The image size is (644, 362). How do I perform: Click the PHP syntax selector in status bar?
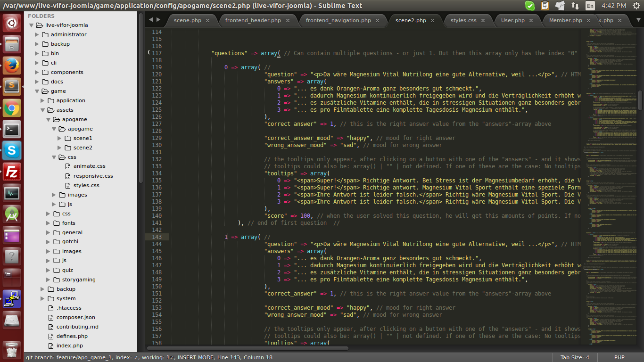(x=619, y=357)
